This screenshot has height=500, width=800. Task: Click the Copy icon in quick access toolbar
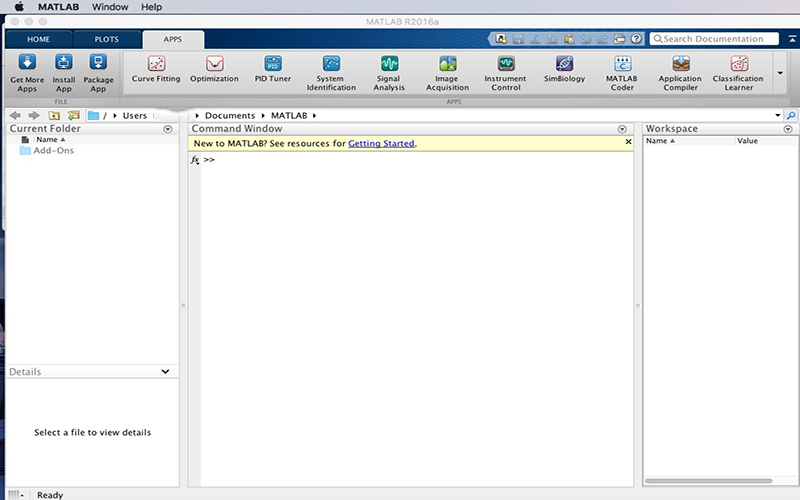click(x=552, y=39)
